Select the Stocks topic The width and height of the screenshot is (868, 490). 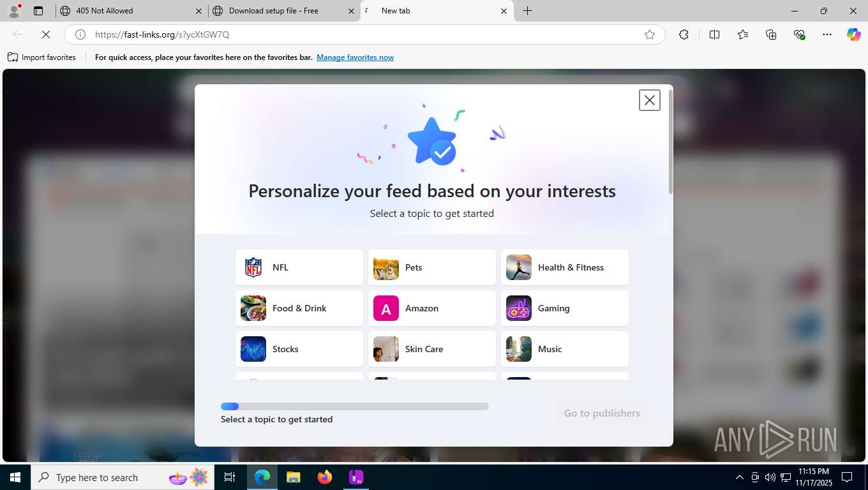tap(299, 349)
